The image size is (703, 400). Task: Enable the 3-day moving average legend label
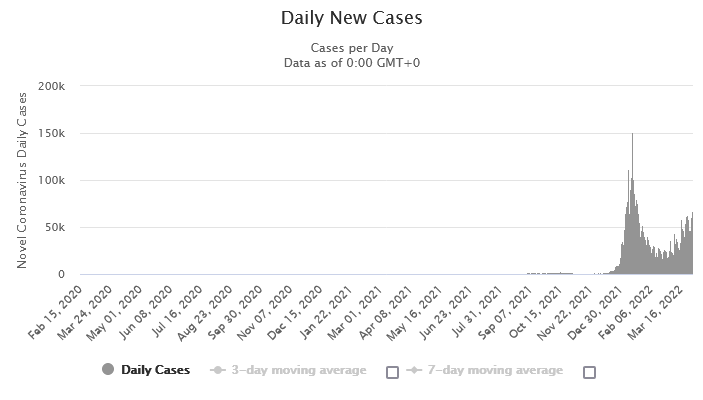pyautogui.click(x=300, y=370)
